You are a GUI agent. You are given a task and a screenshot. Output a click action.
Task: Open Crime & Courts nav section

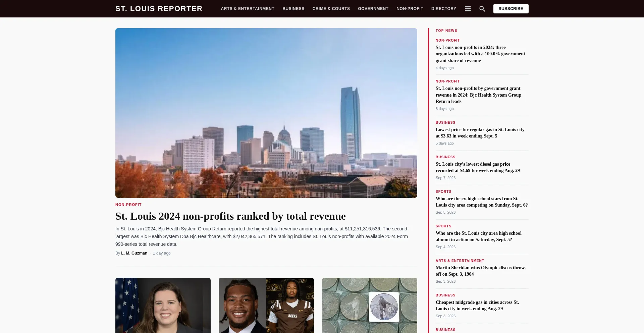331,9
